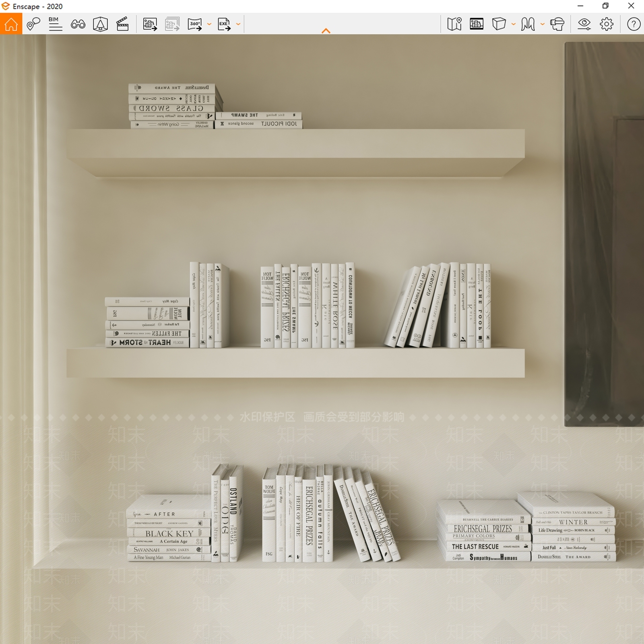644x644 pixels.
Task: Open the Help question mark
Action: point(634,24)
